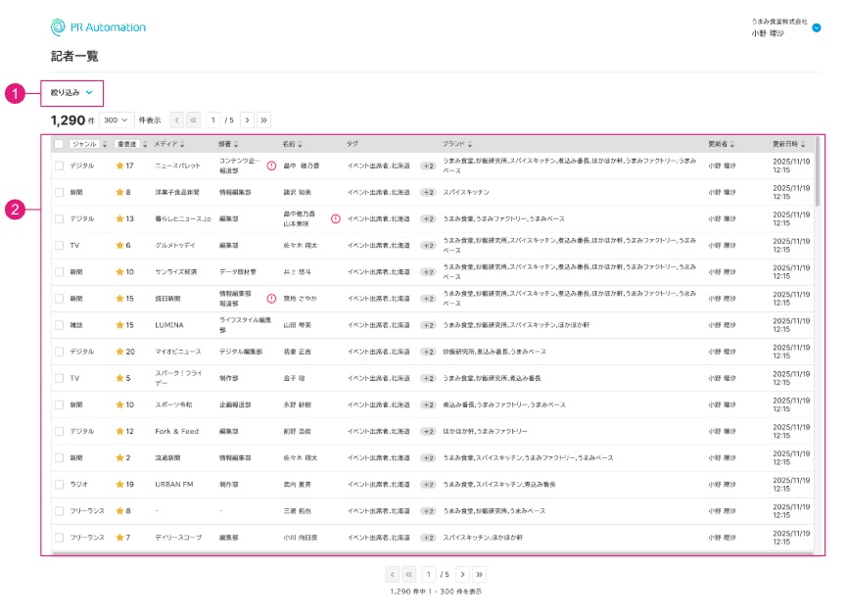
Task: Click the PR Automation logo
Action: 98,27
